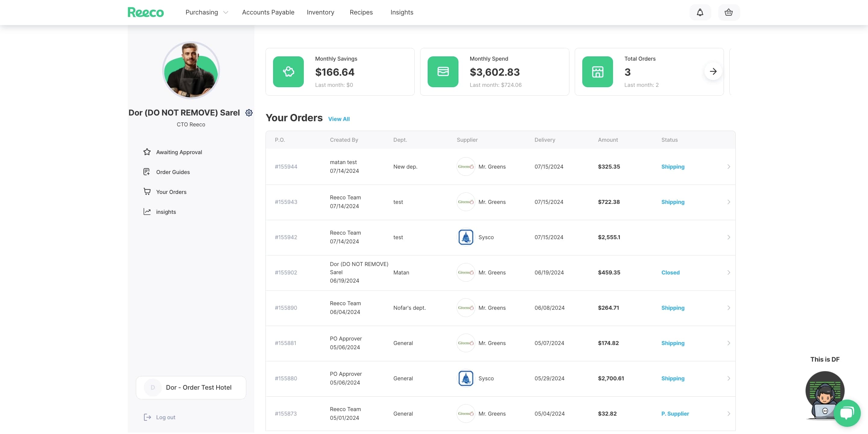Viewport: 868px width, 434px height.
Task: Click the Monthly Savings piggy bank icon
Action: click(x=288, y=72)
